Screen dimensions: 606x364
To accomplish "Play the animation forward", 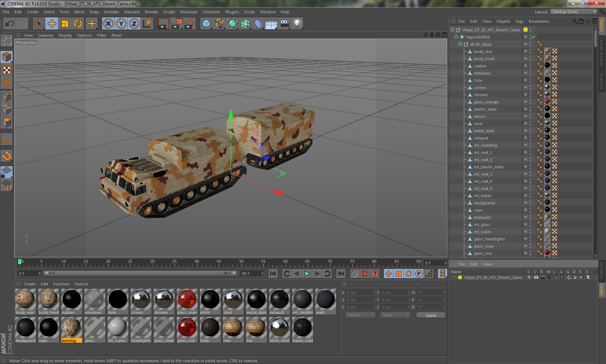I will pyautogui.click(x=307, y=274).
